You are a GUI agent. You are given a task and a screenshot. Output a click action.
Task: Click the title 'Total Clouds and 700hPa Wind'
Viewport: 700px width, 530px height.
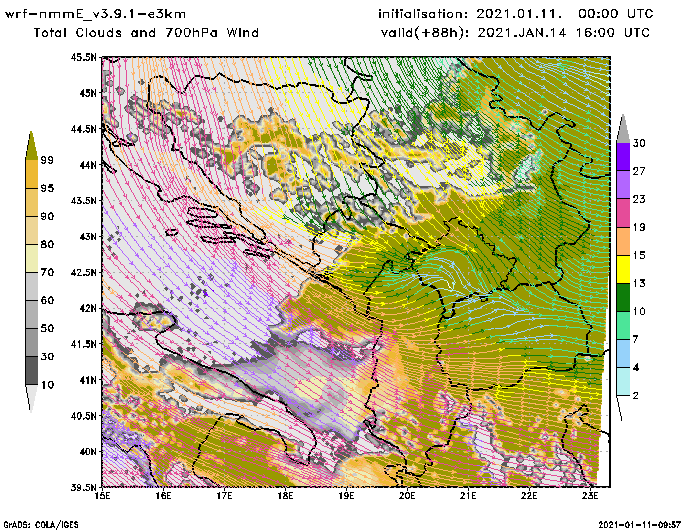[x=146, y=33]
